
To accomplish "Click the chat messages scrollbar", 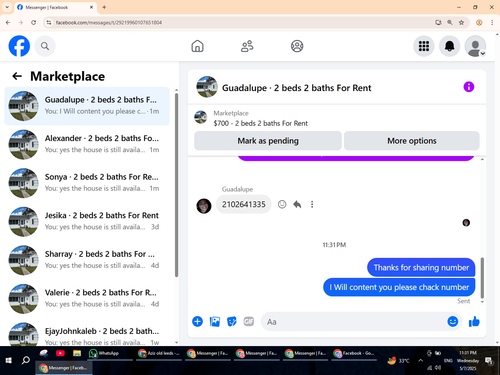I will (x=482, y=278).
